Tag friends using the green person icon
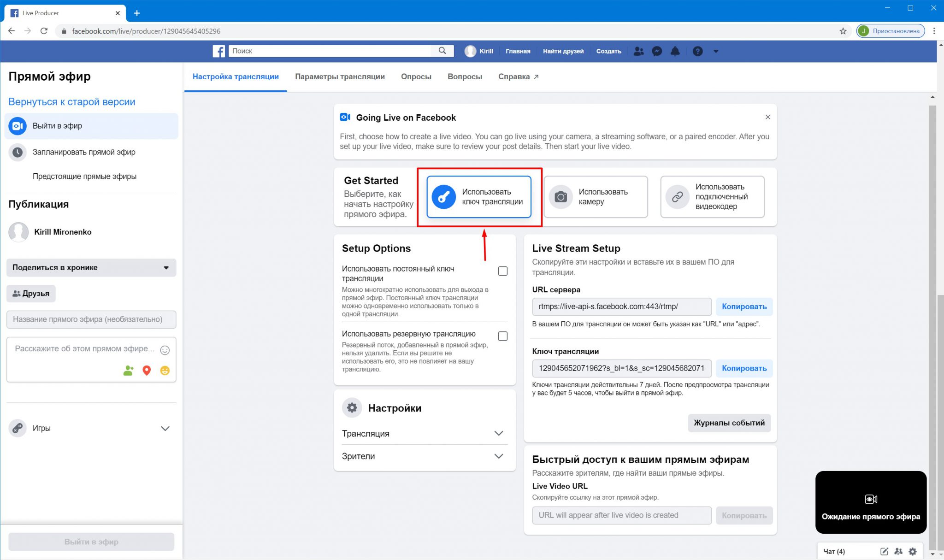Viewport: 944px width, 560px height. point(127,371)
